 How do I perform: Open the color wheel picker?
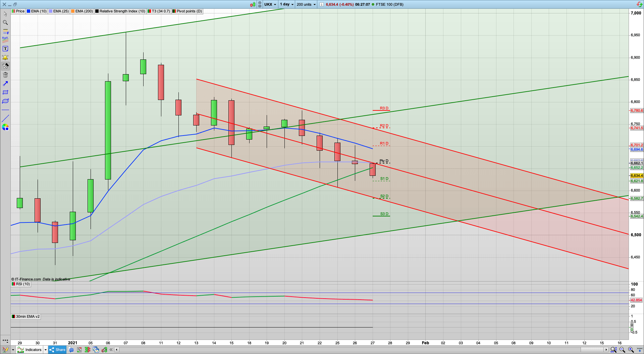click(x=5, y=128)
